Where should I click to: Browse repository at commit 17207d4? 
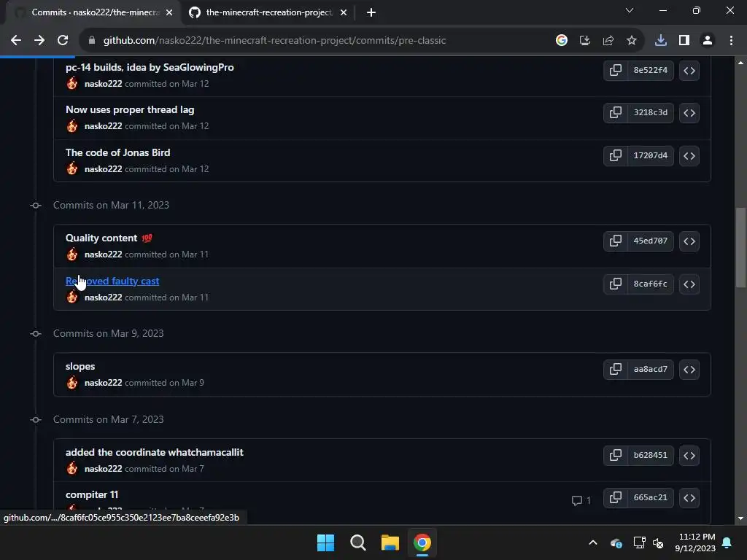689,156
